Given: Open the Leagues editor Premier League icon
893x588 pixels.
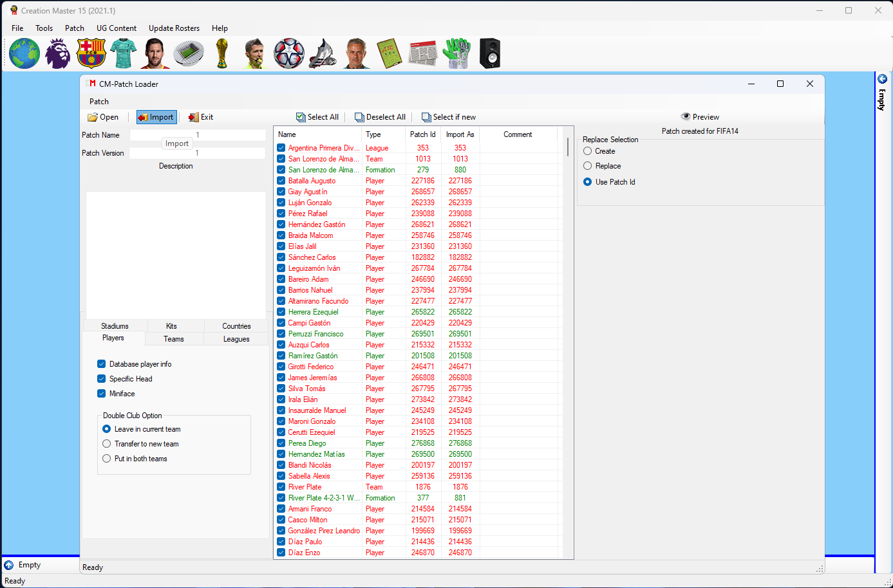Looking at the screenshot, I should click(x=57, y=53).
